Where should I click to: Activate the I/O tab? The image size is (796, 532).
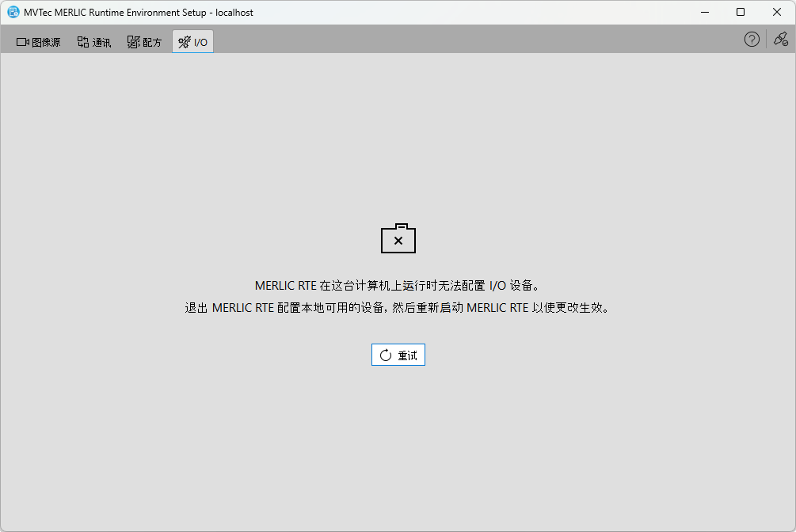[x=192, y=40]
